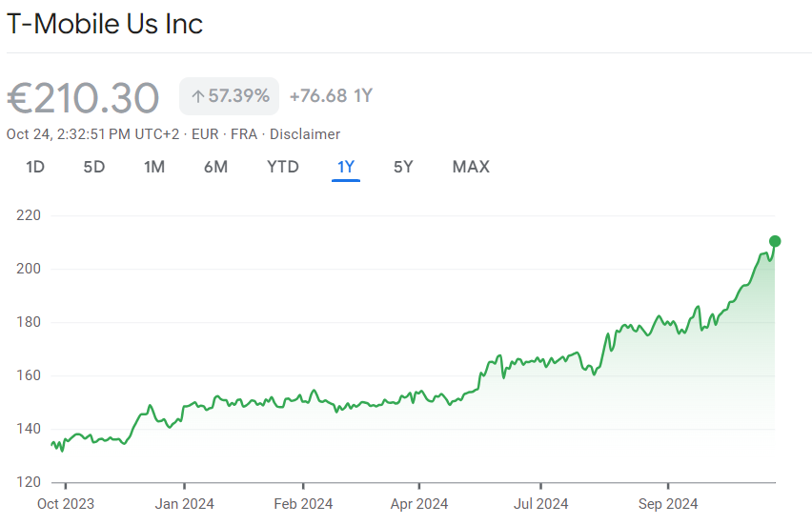Viewport: 812px width, 525px height.
Task: Click the up arrow in percentage badge
Action: point(198,96)
